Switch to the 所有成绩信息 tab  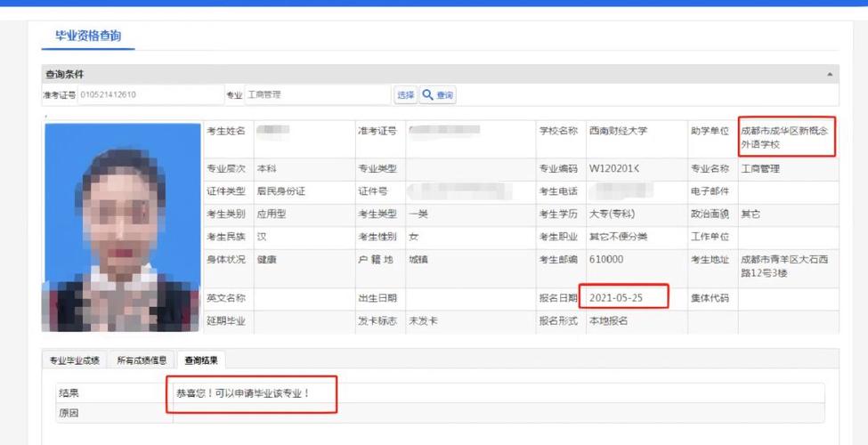(142, 360)
